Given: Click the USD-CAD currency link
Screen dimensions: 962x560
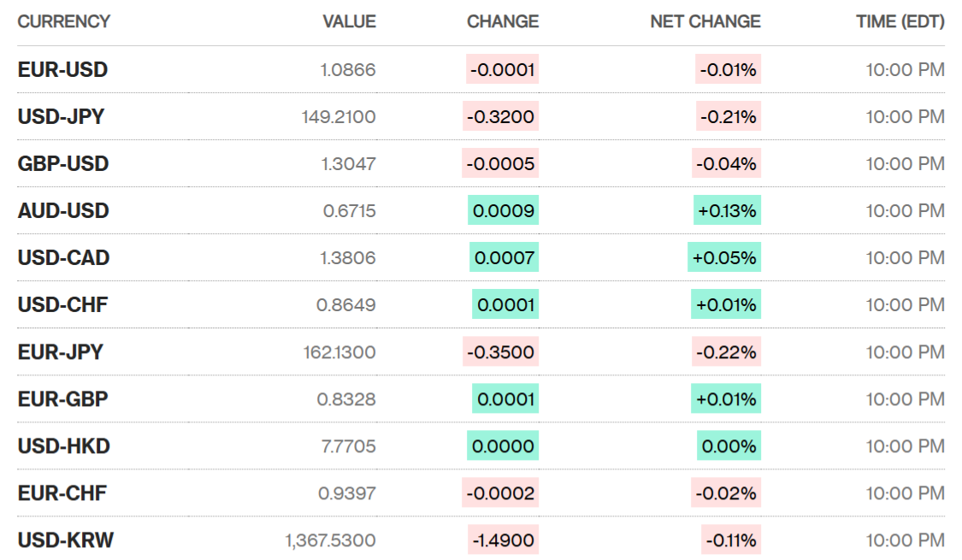Looking at the screenshot, I should 63,258.
